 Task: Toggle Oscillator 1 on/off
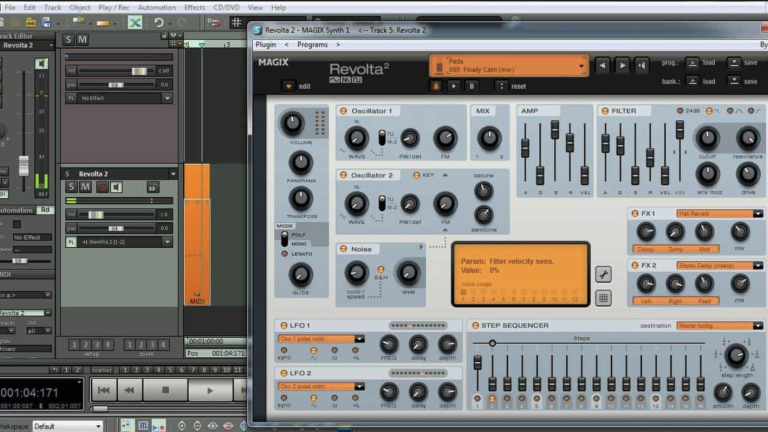point(343,111)
